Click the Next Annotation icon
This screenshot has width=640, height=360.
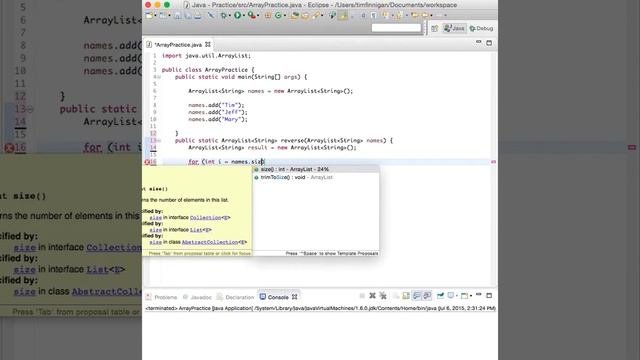coord(385,16)
